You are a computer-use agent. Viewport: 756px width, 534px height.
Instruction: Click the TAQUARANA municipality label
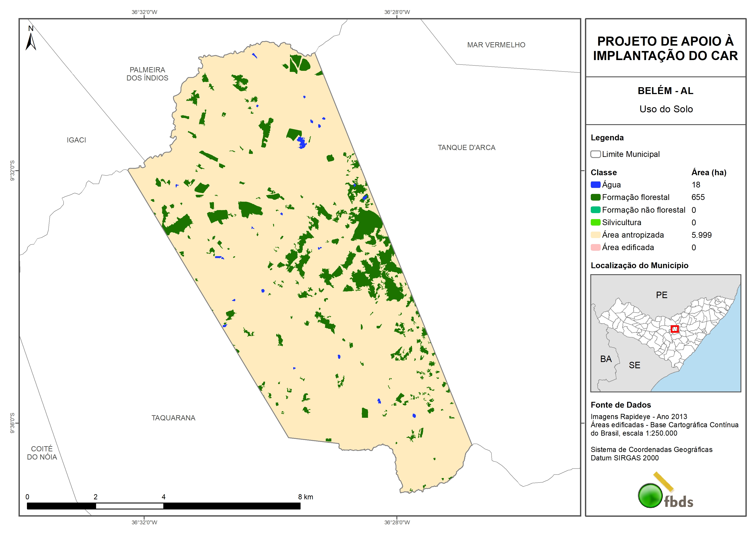point(173,418)
